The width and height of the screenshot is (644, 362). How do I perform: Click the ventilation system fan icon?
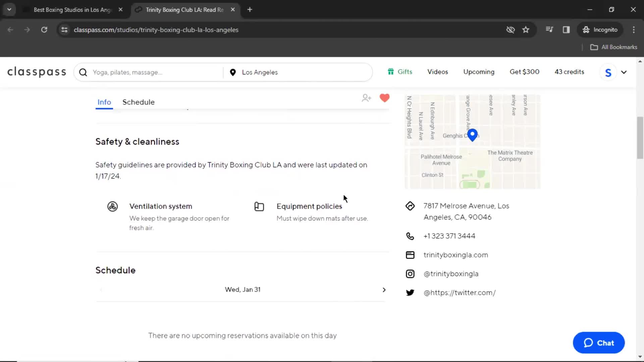[x=112, y=206]
